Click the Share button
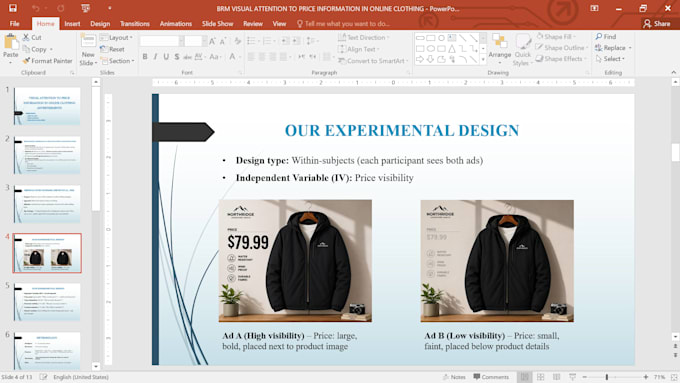Screen dimensions: 680x383 pos(657,23)
